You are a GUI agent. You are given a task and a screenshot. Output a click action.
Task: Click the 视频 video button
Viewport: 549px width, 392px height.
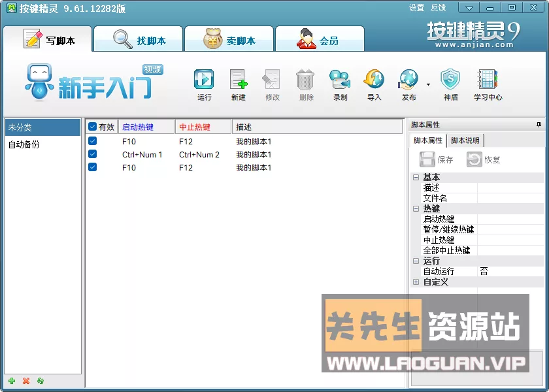pos(152,69)
